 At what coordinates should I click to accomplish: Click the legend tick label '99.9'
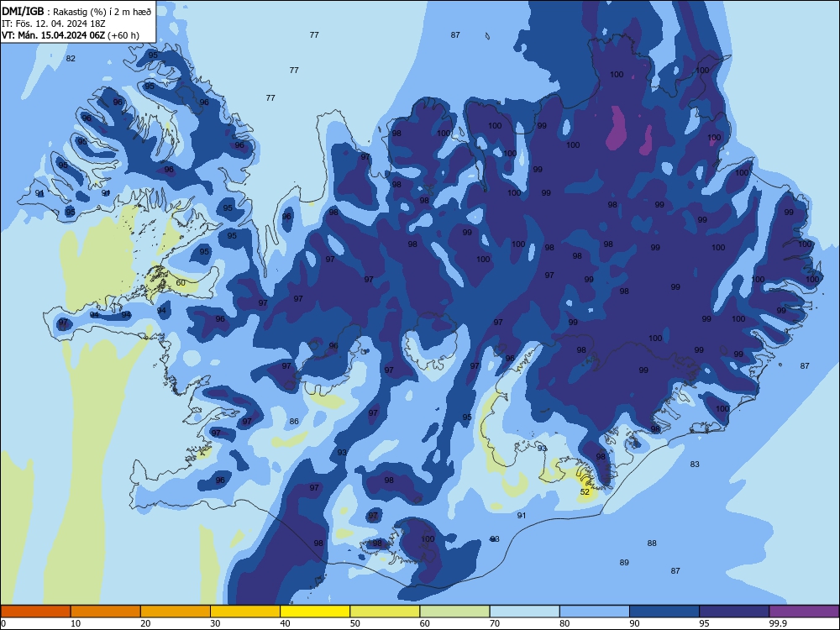(778, 623)
